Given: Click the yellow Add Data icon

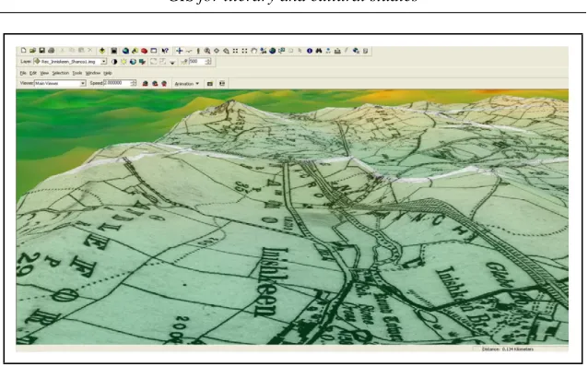Looking at the screenshot, I should pyautogui.click(x=101, y=51).
